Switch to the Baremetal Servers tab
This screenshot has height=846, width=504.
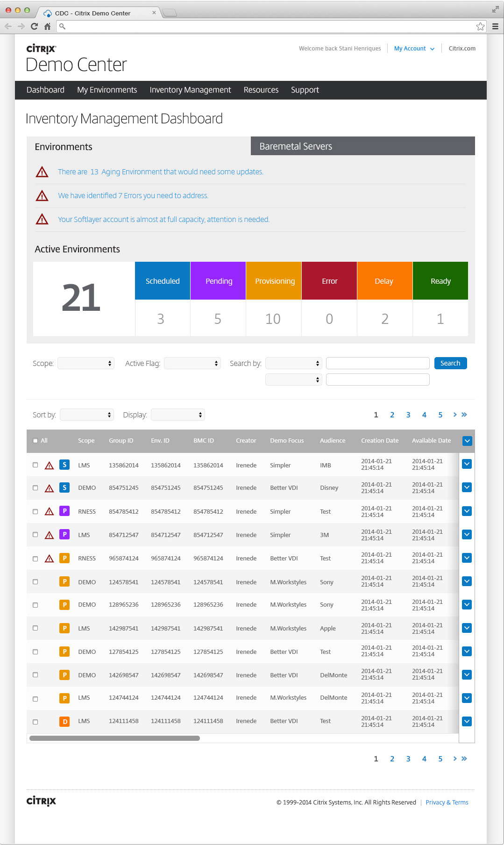(x=363, y=146)
